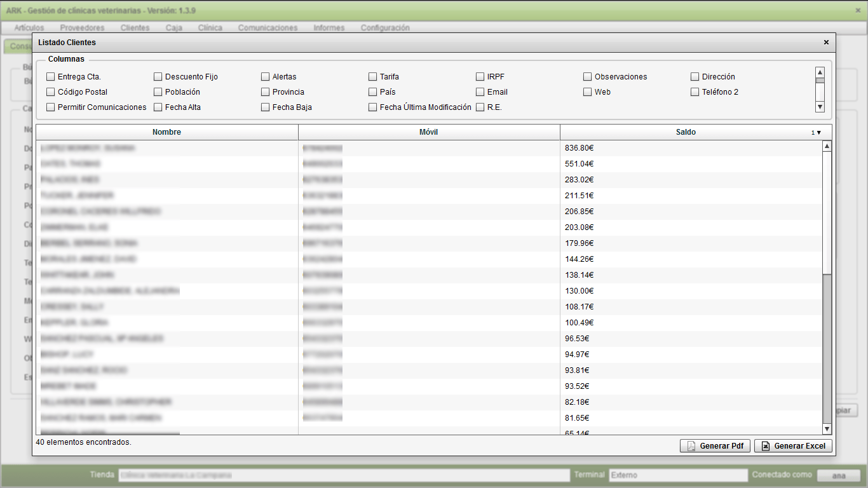Image resolution: width=868 pixels, height=488 pixels.
Task: Open the Configuración menu
Action: tap(385, 28)
